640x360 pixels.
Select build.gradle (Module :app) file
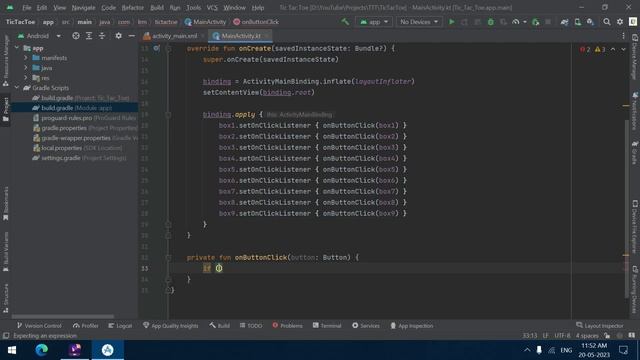(76, 108)
